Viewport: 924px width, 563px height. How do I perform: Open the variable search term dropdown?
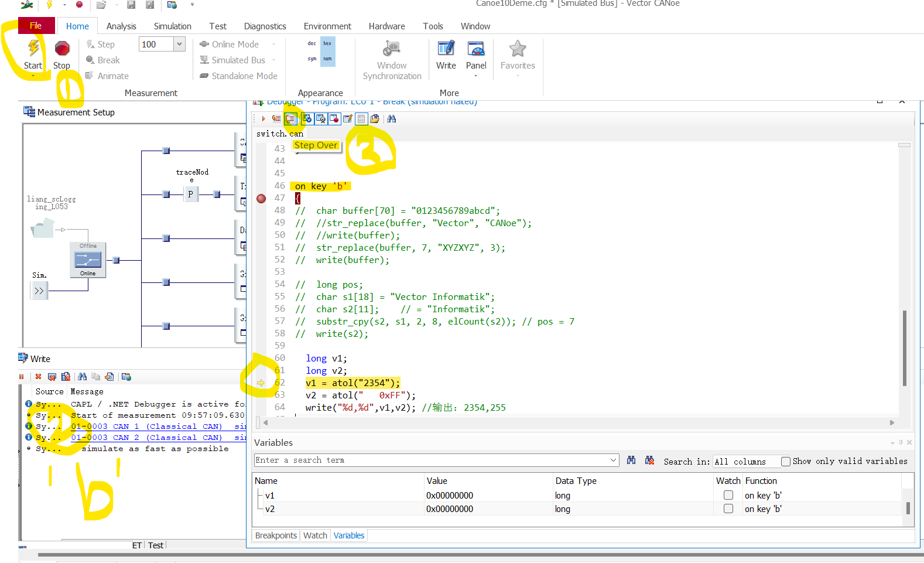click(x=613, y=460)
